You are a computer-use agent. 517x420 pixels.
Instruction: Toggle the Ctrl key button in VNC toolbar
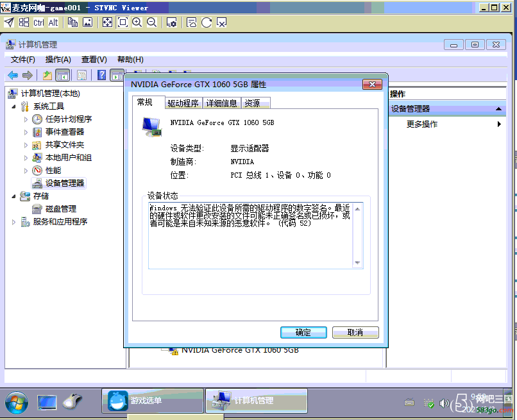tap(38, 22)
